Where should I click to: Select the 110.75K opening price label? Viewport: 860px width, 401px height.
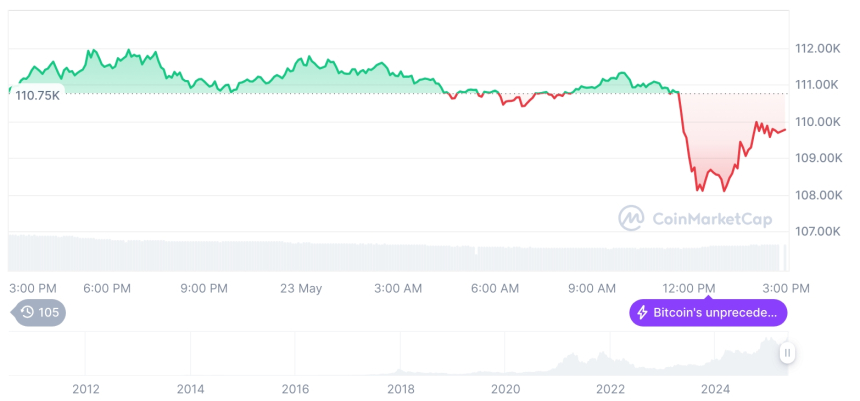[38, 95]
